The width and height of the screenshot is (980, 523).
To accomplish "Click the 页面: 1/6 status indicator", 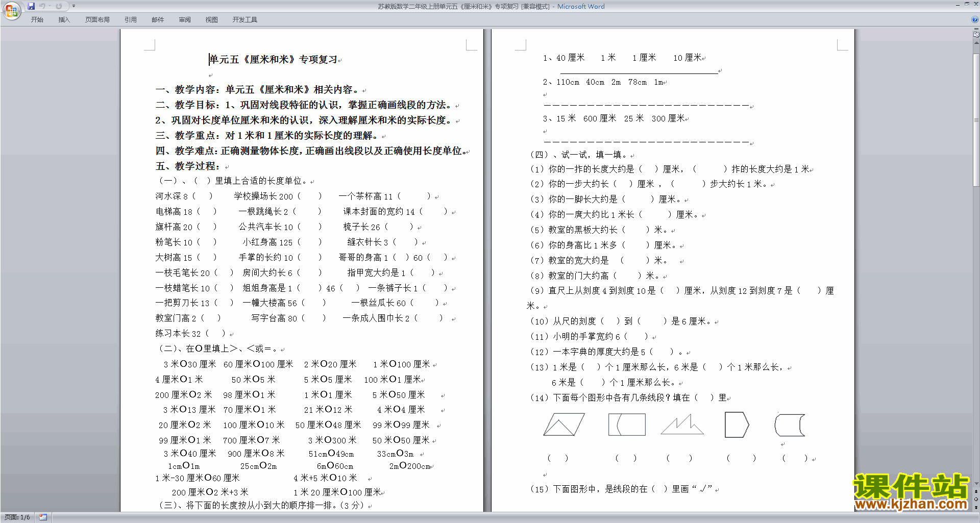I will [17, 517].
